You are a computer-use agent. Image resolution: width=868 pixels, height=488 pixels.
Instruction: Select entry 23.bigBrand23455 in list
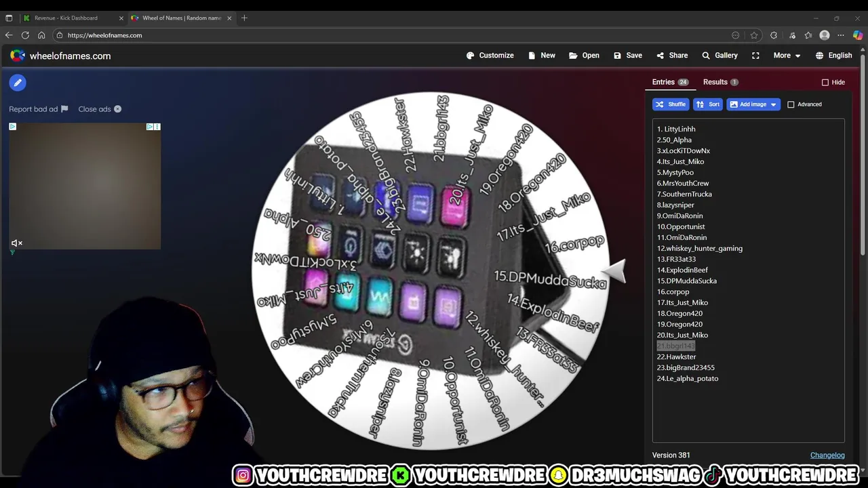coord(686,367)
